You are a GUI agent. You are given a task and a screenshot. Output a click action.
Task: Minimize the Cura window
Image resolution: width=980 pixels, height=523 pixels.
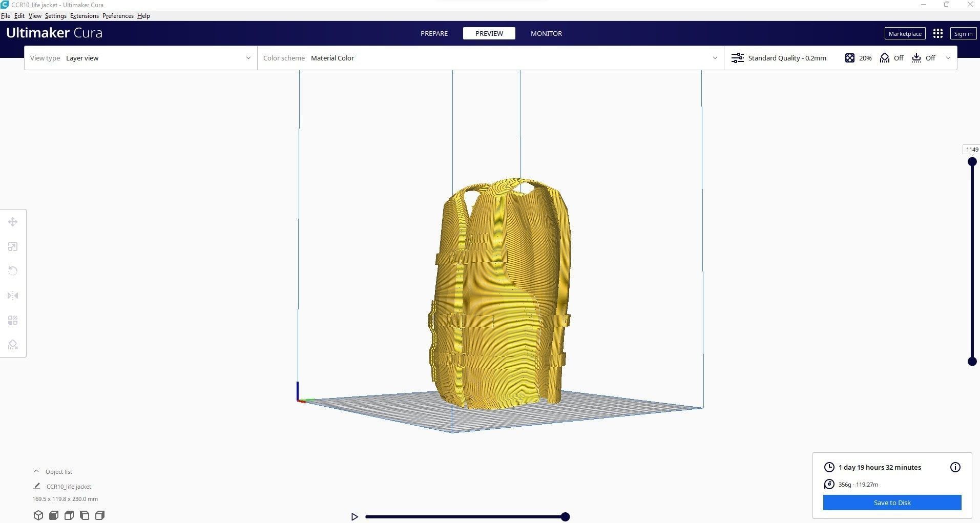[x=924, y=5]
